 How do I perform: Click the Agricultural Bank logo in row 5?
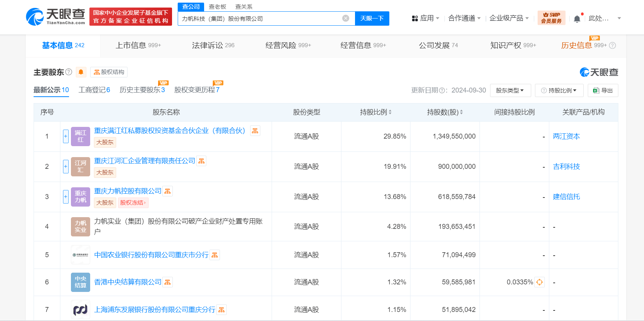coord(80,255)
